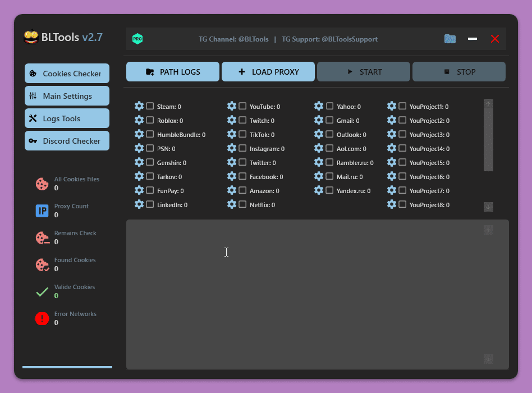The width and height of the screenshot is (532, 393).
Task: Click the green PRO badge icon
Action: [x=137, y=39]
